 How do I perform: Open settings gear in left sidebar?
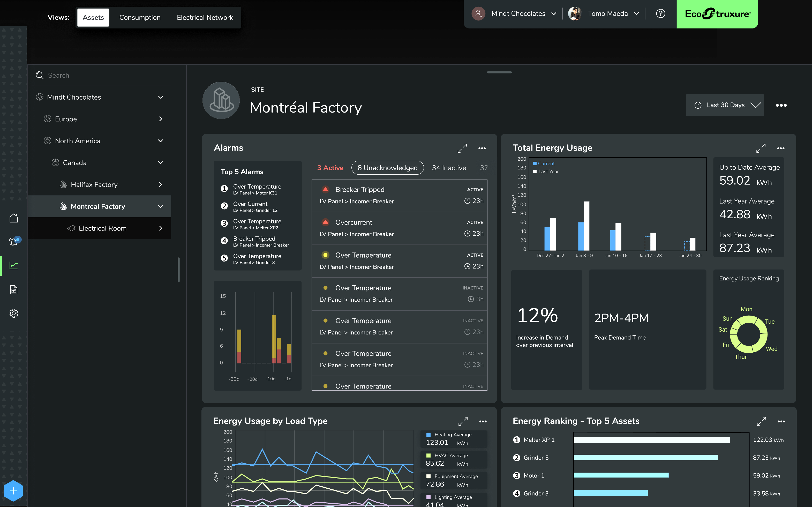point(14,313)
